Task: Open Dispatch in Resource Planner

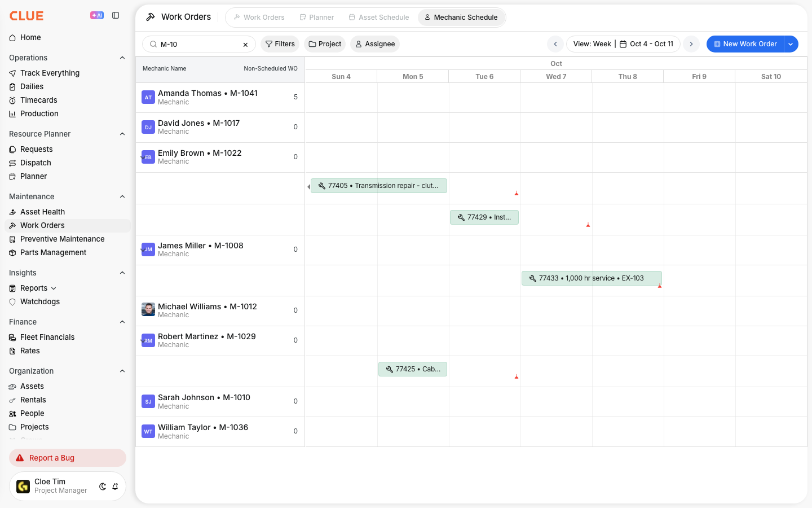Action: coord(36,163)
